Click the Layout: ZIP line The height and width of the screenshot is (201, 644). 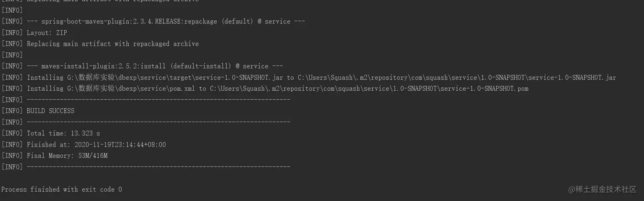[x=47, y=32]
